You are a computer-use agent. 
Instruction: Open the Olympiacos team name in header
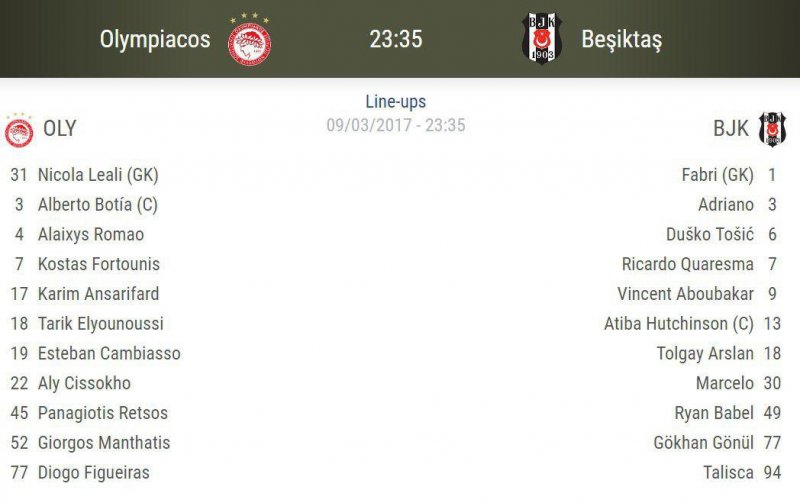click(155, 40)
